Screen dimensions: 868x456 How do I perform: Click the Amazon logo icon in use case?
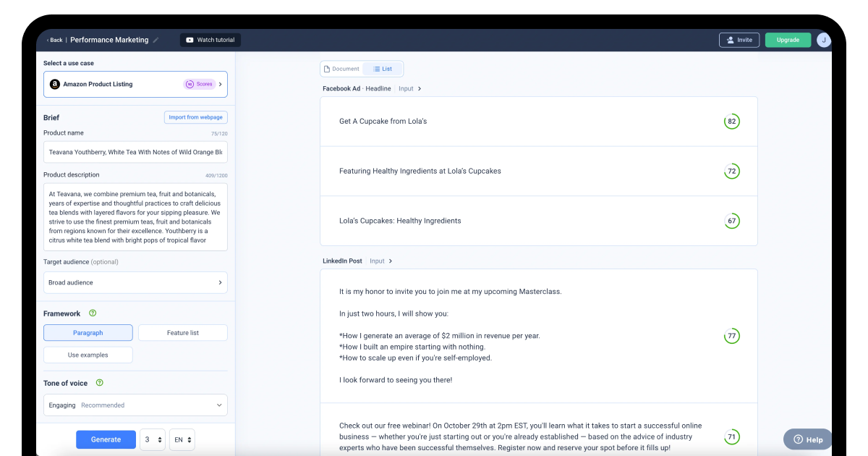tap(54, 84)
